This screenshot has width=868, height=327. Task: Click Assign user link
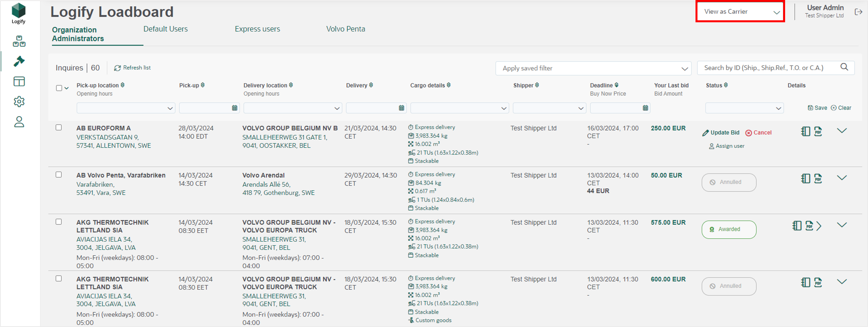[726, 146]
